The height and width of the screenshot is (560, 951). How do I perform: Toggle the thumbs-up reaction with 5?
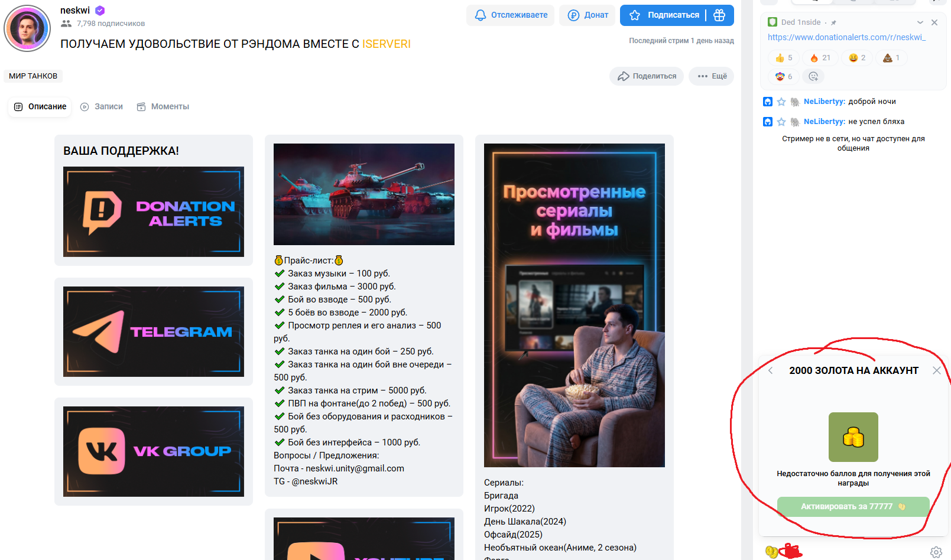pos(784,58)
